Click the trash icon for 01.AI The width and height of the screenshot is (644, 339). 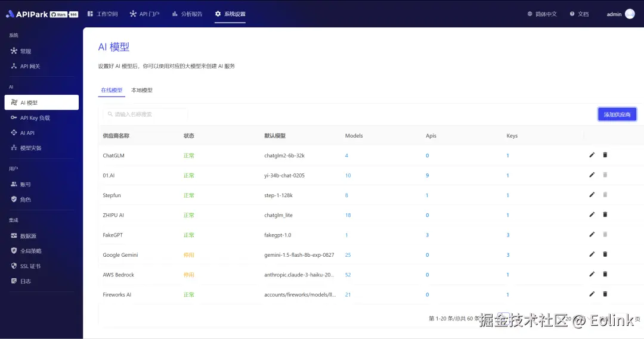point(605,175)
